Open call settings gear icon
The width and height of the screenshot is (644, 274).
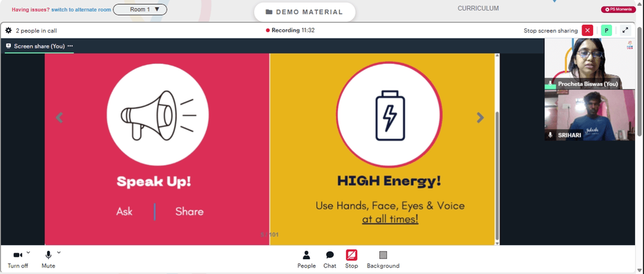pos(8,30)
